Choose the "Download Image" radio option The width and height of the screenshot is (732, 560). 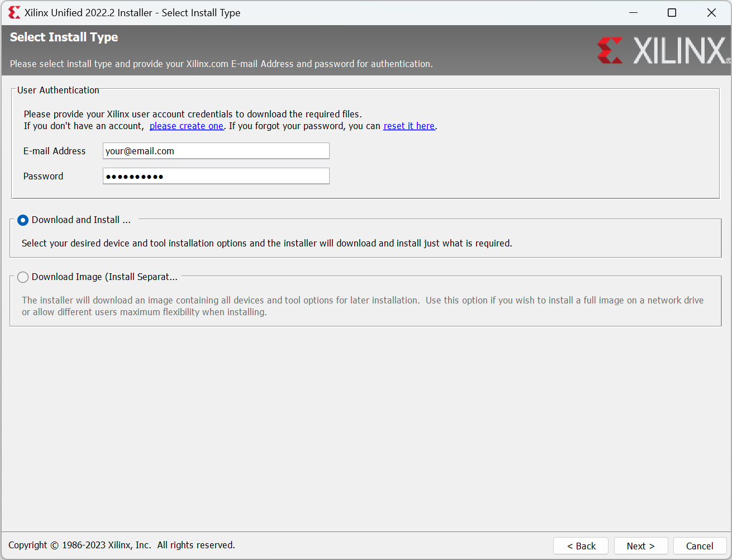pos(23,277)
